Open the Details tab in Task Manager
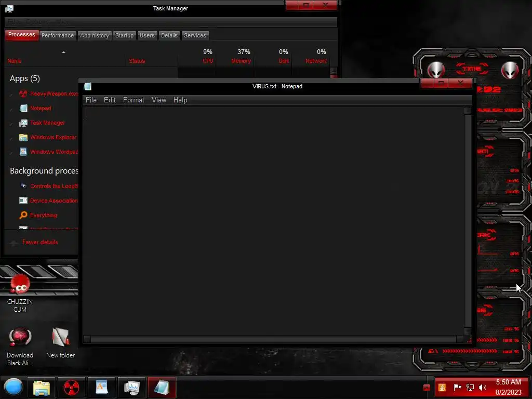The width and height of the screenshot is (532, 399). point(169,35)
